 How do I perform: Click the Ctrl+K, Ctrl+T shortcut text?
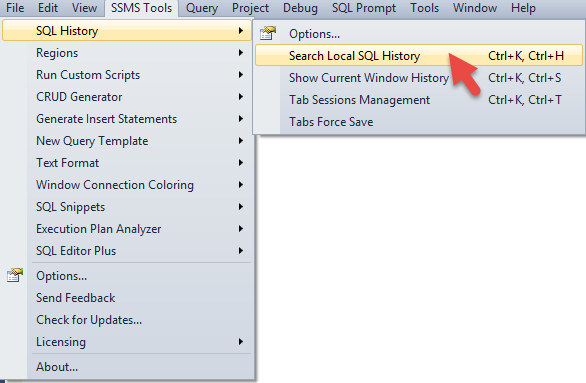click(525, 100)
